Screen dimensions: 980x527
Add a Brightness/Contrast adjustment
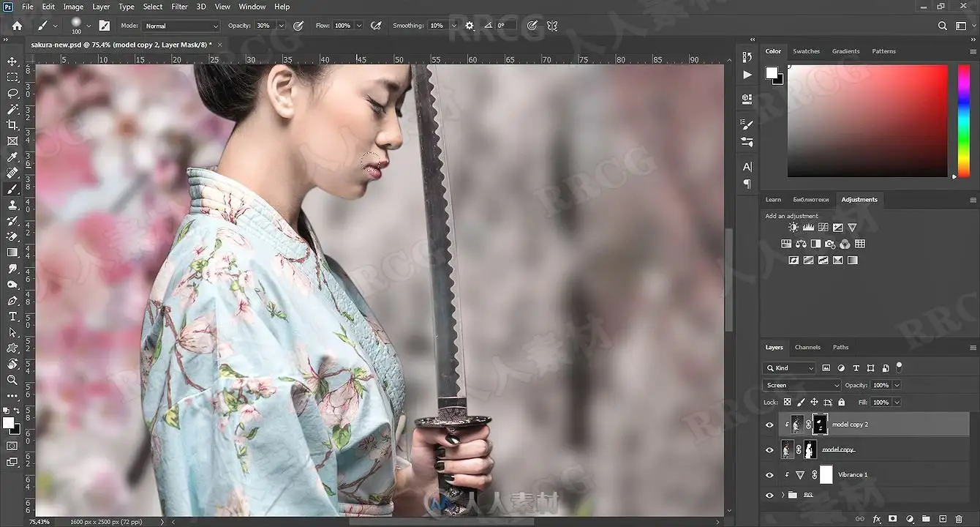pyautogui.click(x=794, y=228)
